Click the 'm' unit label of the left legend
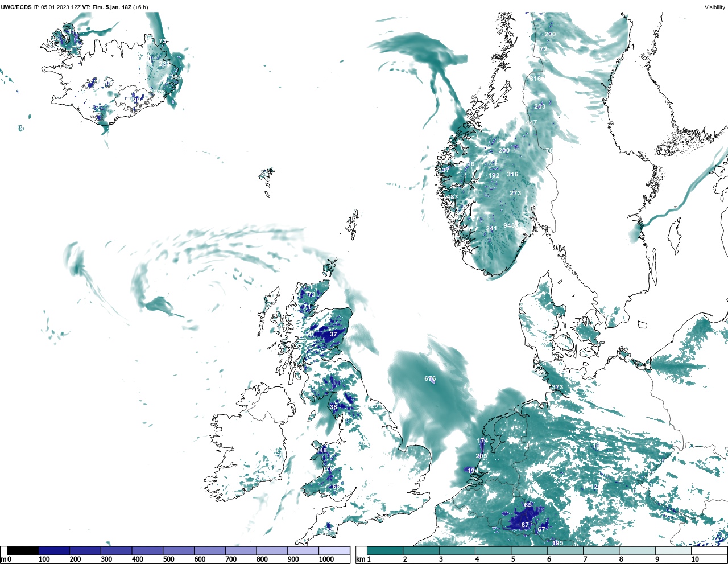Viewport: 728px width, 564px height. coord(3,559)
